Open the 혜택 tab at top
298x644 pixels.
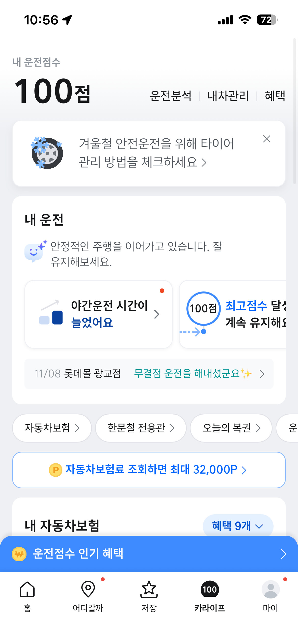[x=275, y=96]
